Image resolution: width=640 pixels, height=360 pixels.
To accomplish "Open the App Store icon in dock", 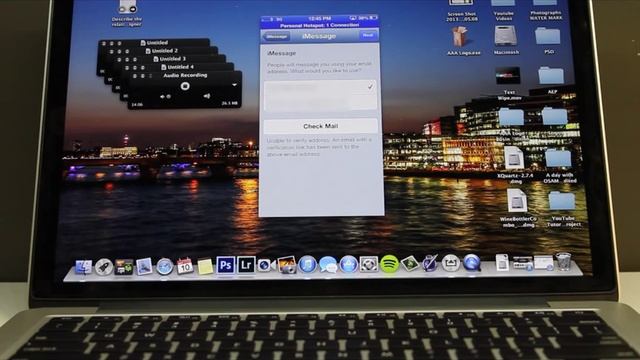I will click(348, 264).
